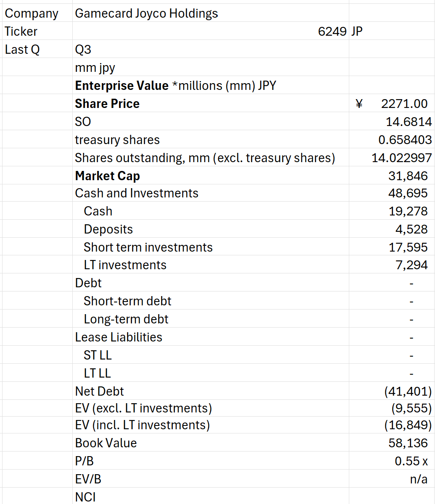Click the 'n/a' value cell
435x504 pixels.
419,479
